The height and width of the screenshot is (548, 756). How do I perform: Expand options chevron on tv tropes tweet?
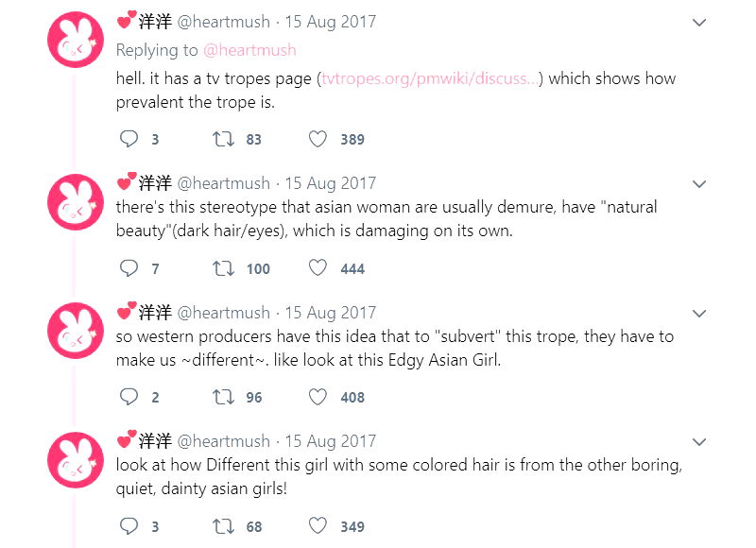click(699, 23)
